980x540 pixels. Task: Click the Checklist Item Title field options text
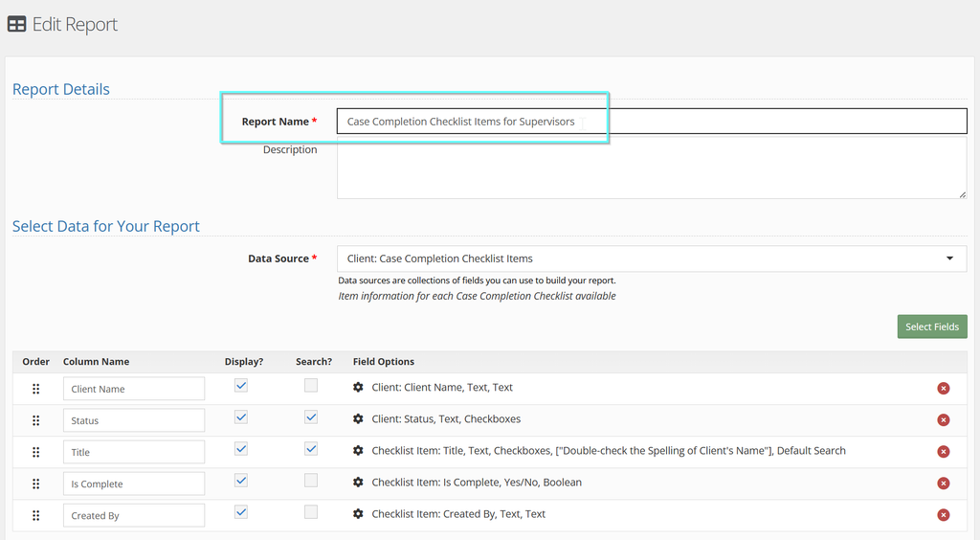point(609,451)
